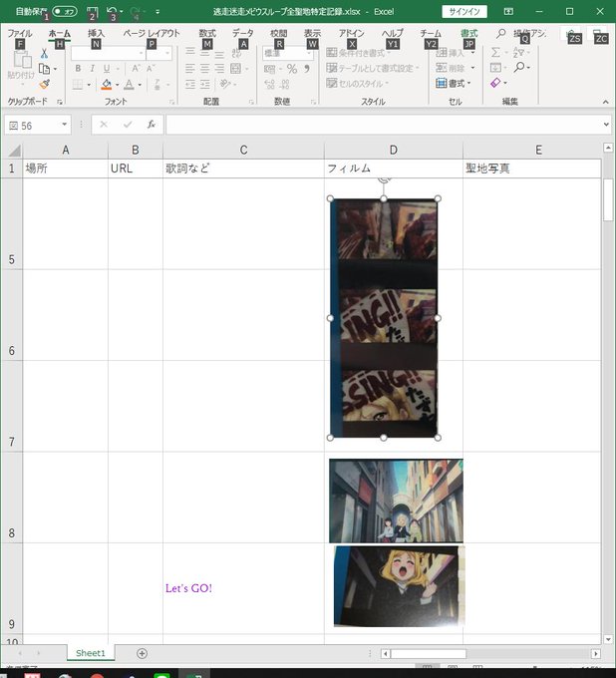Switch to the ページ レイアウト tab
616x678 pixels.
click(x=152, y=33)
